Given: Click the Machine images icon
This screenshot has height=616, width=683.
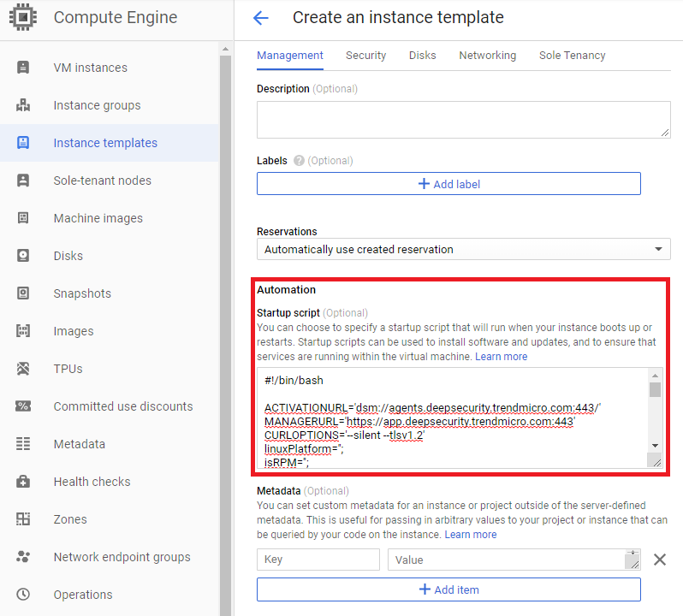Looking at the screenshot, I should (x=23, y=218).
